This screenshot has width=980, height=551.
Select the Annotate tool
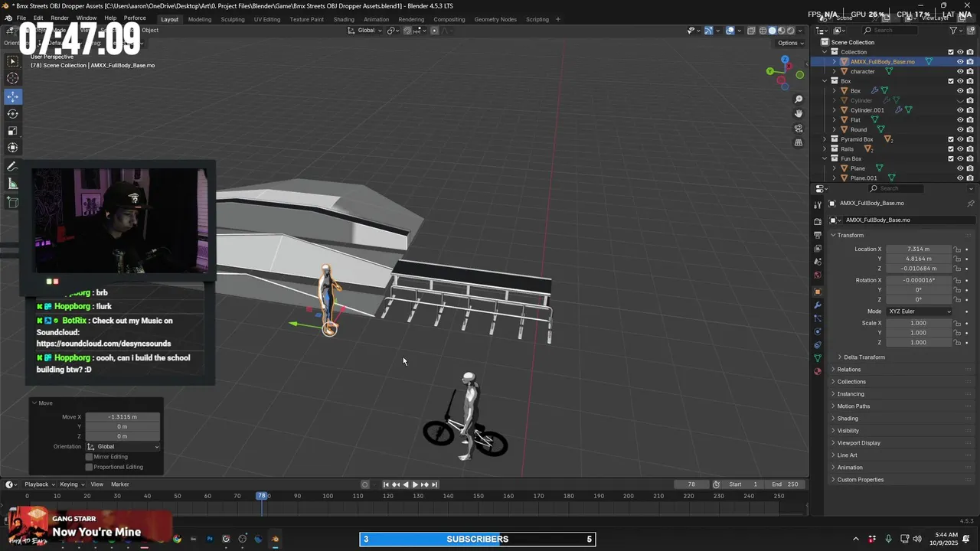click(x=13, y=166)
